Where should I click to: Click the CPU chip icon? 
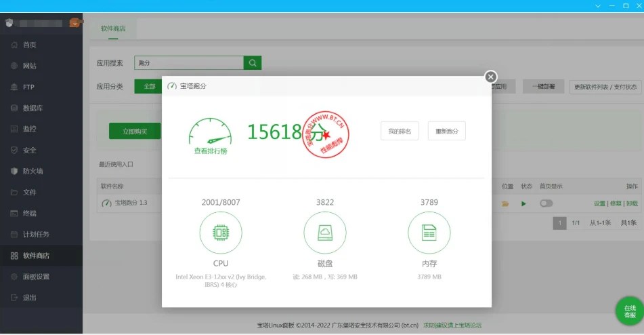pos(221,233)
